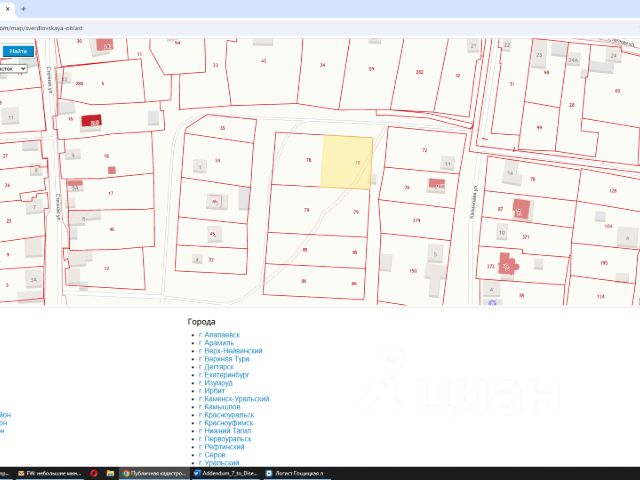Image resolution: width=640 pixels, height=480 pixels.
Task: Click the blue Найти search button
Action: [x=18, y=51]
